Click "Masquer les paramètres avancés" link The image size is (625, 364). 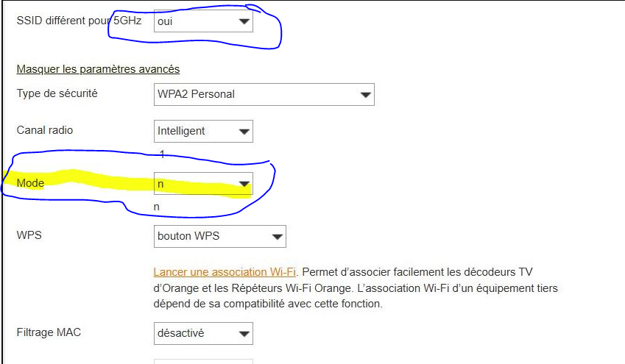click(98, 69)
